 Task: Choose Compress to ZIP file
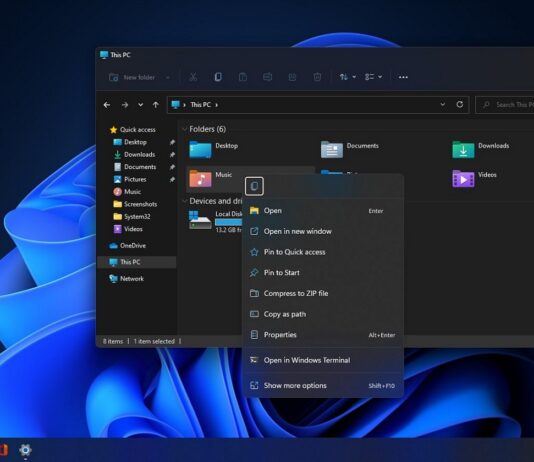324,293
